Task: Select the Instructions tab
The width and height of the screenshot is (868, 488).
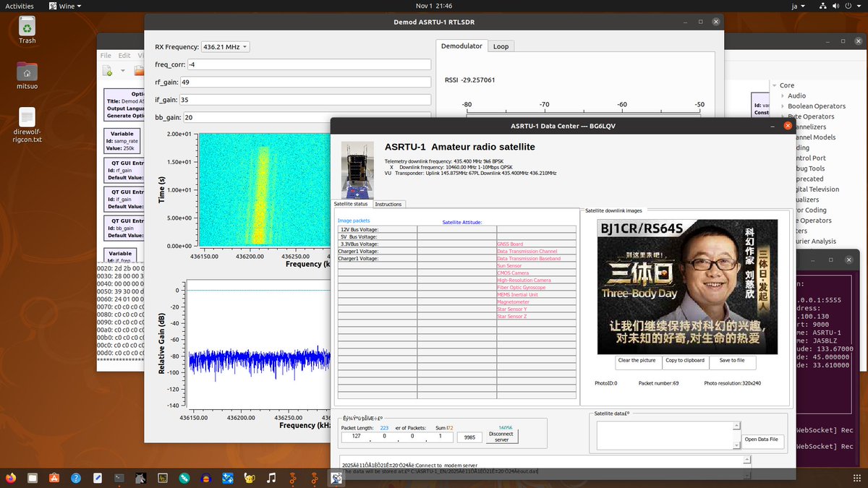Action: 388,204
